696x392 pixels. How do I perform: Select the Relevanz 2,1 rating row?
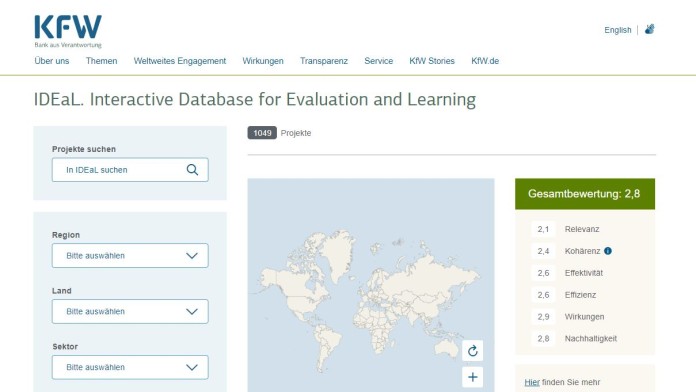click(585, 229)
